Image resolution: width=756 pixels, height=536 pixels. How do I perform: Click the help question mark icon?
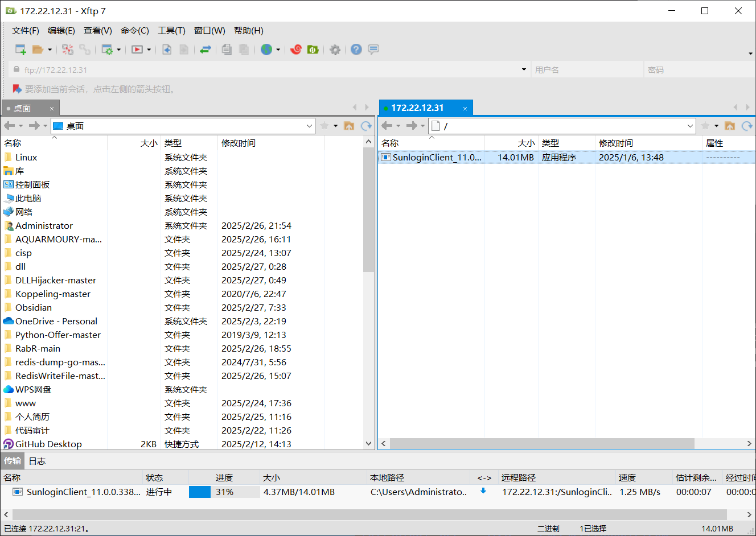click(356, 50)
